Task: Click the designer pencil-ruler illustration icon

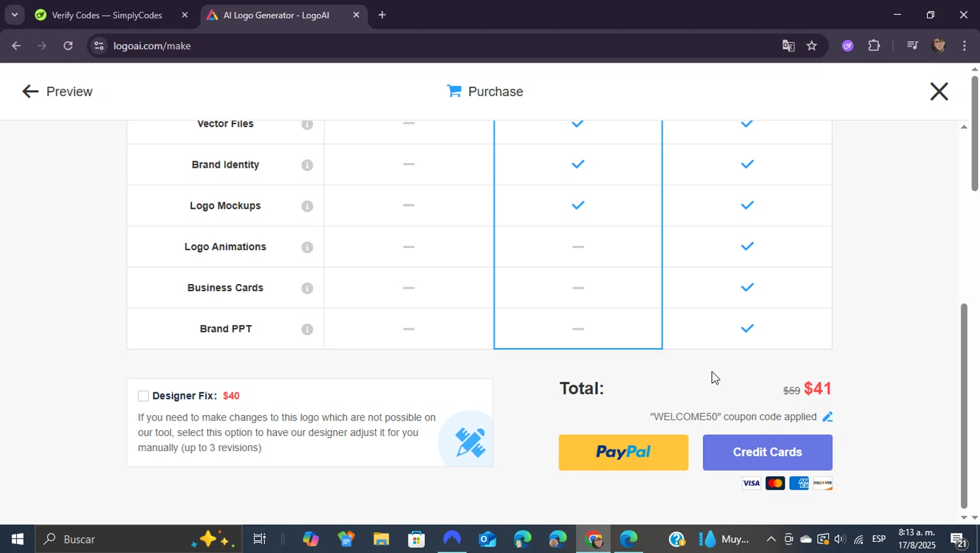Action: click(x=469, y=442)
